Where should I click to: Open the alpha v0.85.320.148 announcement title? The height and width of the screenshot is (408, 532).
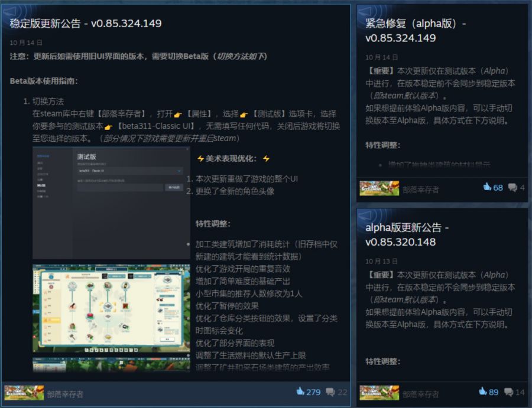407,234
